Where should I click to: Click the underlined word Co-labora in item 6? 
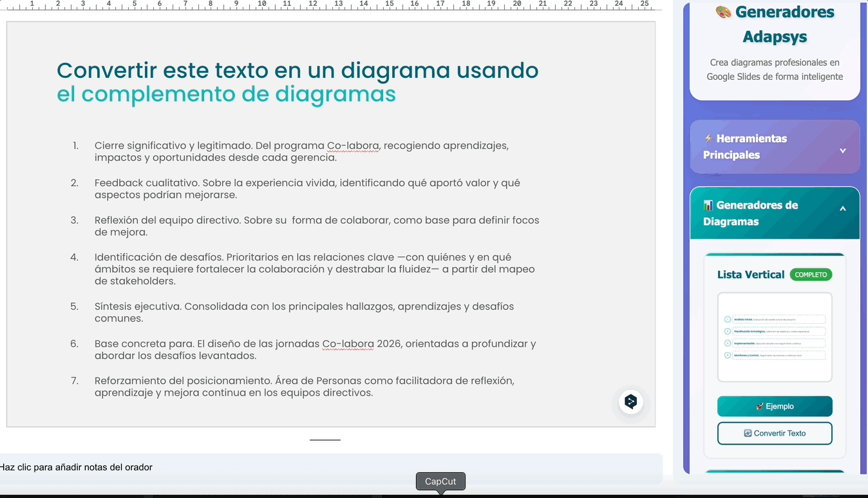(348, 344)
